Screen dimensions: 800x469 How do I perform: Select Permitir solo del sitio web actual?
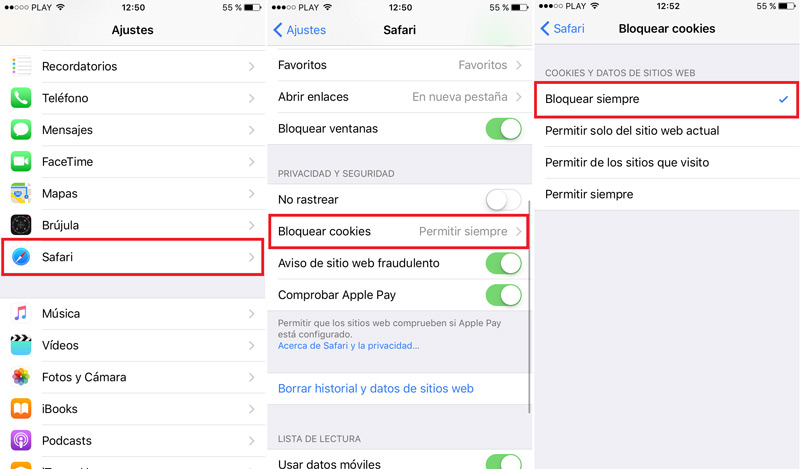(667, 131)
